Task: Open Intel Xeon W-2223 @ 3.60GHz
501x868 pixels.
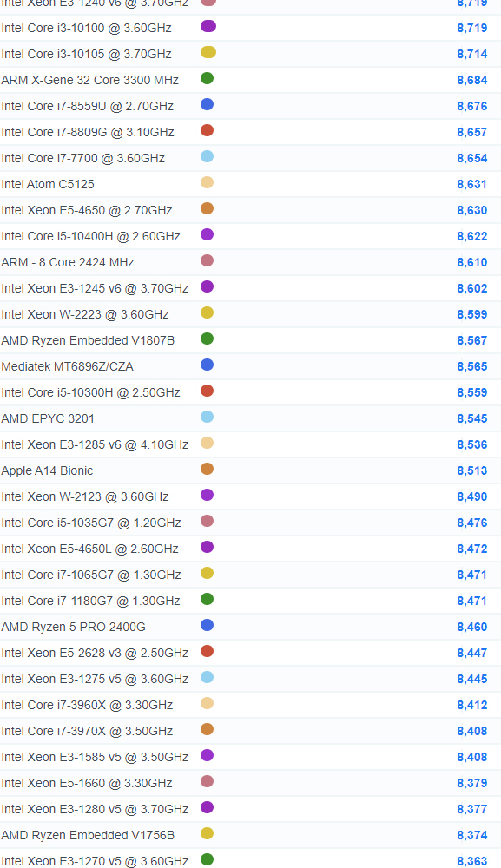Action: [x=85, y=314]
